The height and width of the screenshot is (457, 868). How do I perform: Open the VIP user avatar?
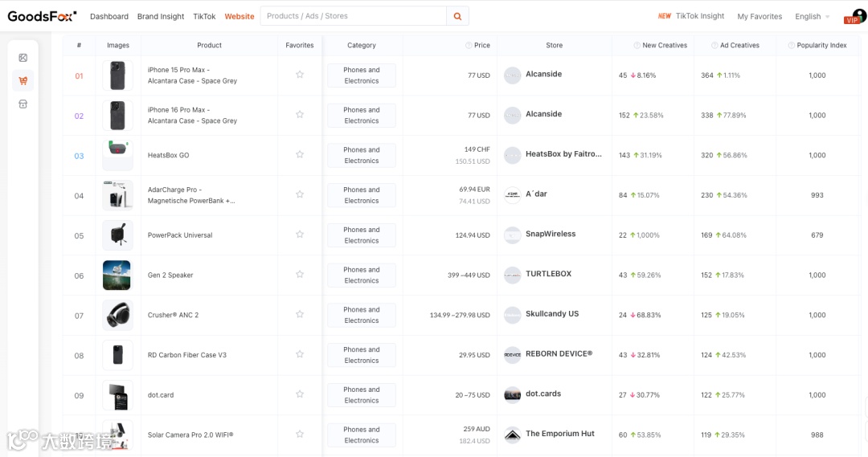(x=853, y=16)
